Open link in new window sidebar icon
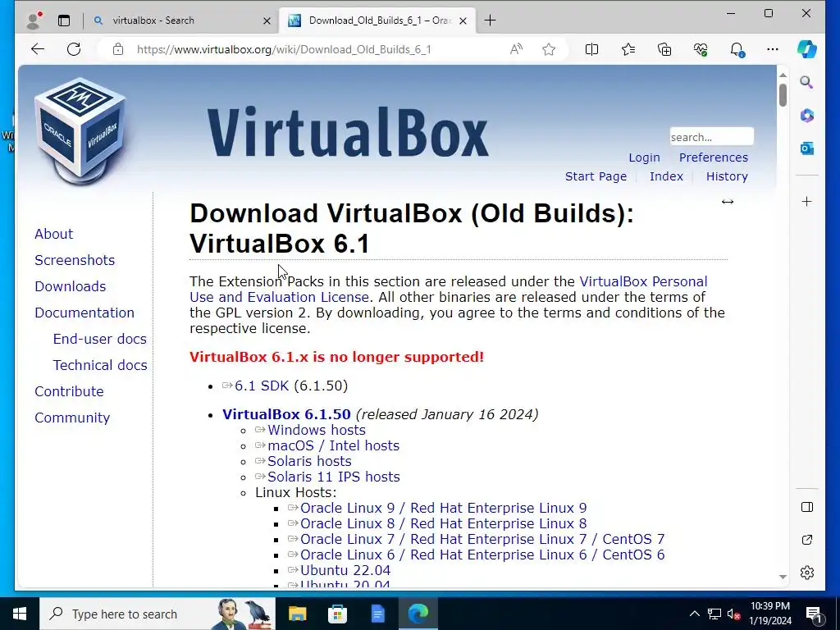 pyautogui.click(x=807, y=540)
